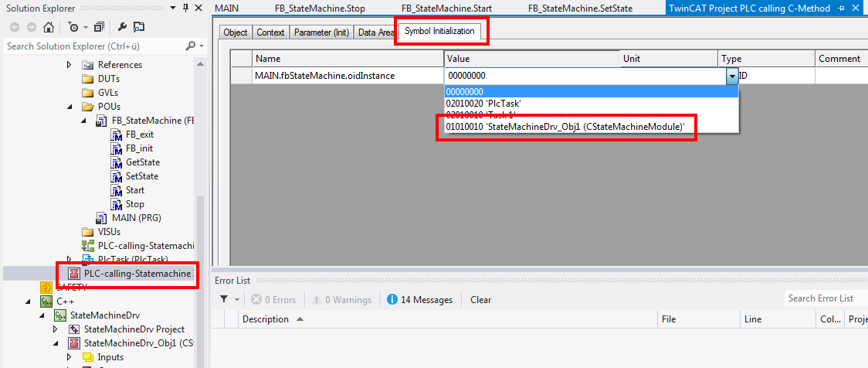The width and height of the screenshot is (868, 368).
Task: Choose 01010010 'StateMachineDrv_Obj1' entry
Action: point(592,127)
